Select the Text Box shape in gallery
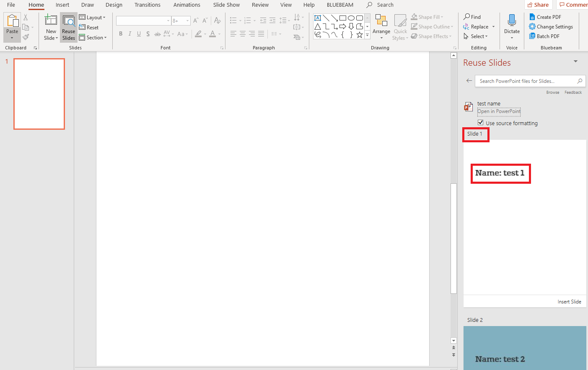588x370 pixels. [318, 18]
